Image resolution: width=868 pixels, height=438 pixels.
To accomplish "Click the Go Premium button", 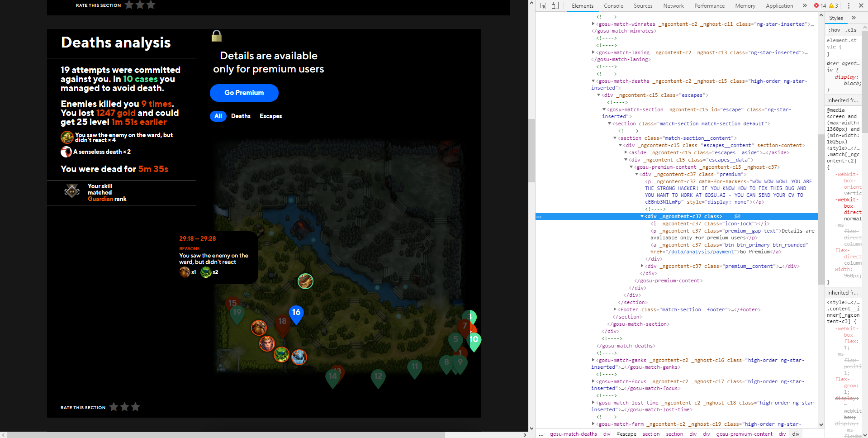I will click(x=244, y=93).
